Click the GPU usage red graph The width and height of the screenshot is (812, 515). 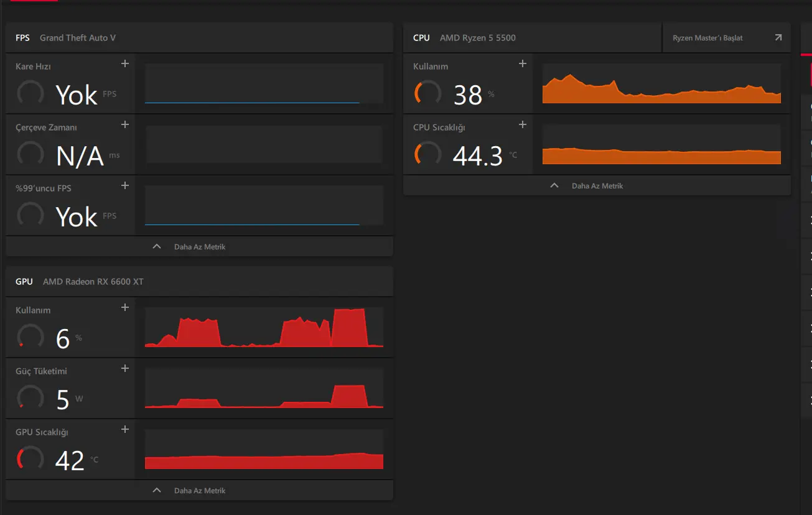coord(264,327)
